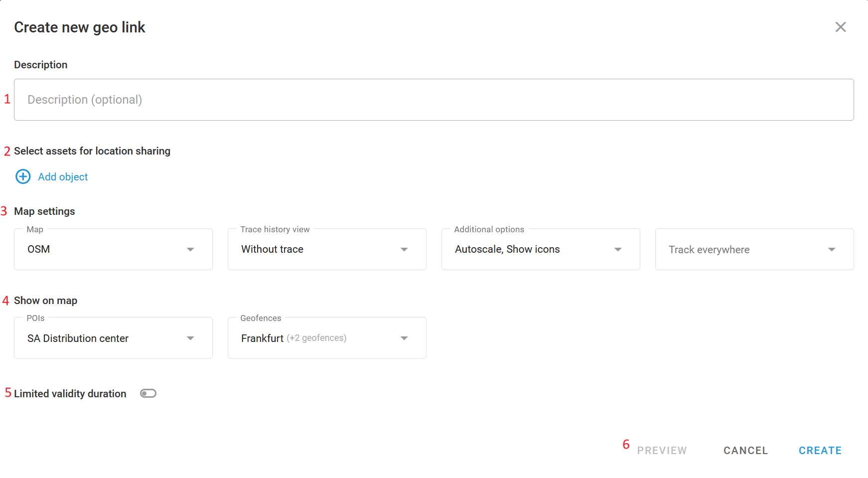The height and width of the screenshot is (478, 868).
Task: Expand Additional options showing Autoscale, Show icons
Action: 532,249
